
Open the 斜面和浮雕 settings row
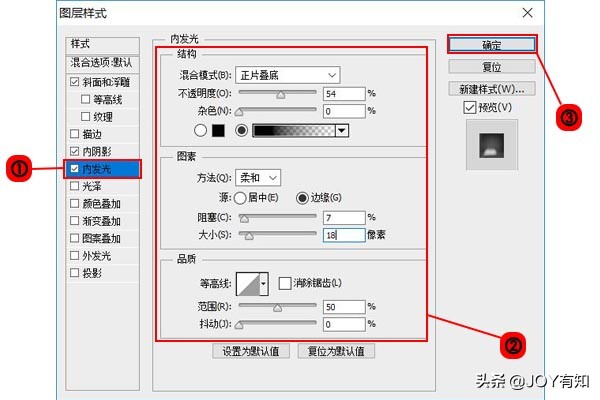pos(106,82)
